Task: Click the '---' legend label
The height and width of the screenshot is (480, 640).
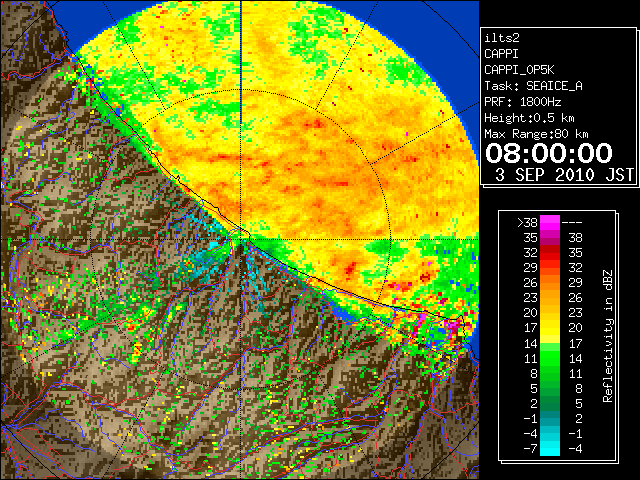Action: 572,223
